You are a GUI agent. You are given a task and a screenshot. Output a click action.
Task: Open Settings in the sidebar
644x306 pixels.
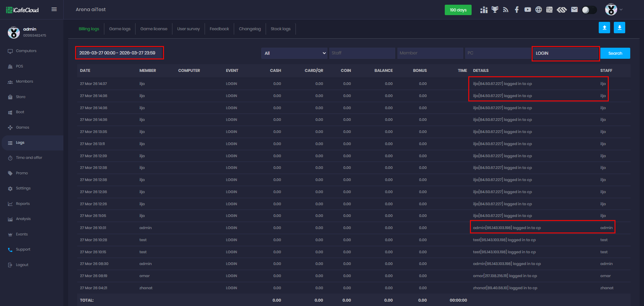point(23,188)
